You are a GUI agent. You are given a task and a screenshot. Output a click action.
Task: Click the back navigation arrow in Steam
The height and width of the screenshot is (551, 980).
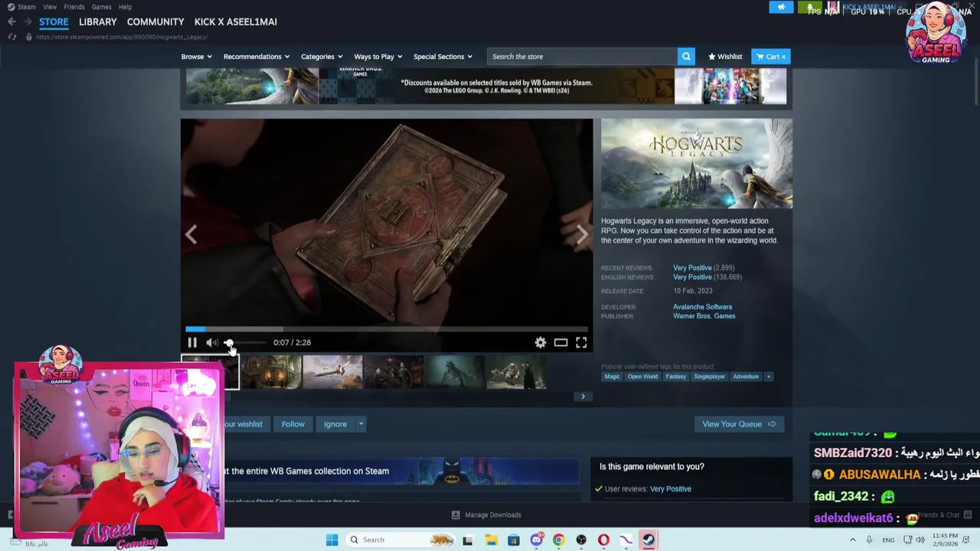pyautogui.click(x=11, y=21)
